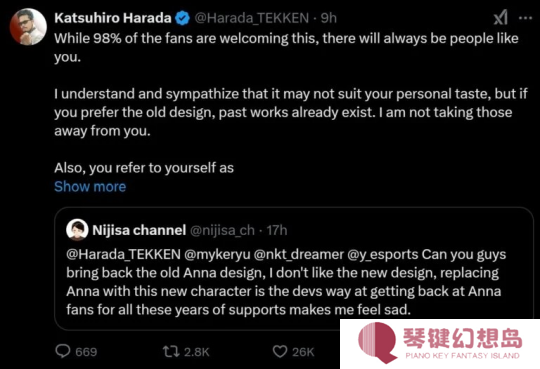Click the blue verified badge icon
Viewport: 540px width, 369px height.
pos(183,18)
